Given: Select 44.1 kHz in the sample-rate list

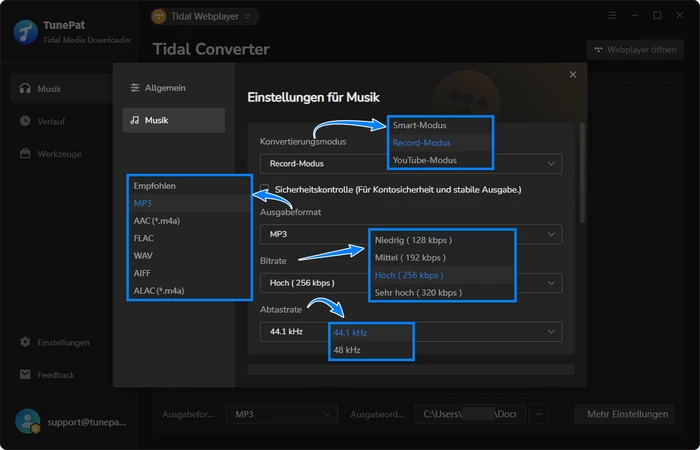Looking at the screenshot, I should (371, 333).
